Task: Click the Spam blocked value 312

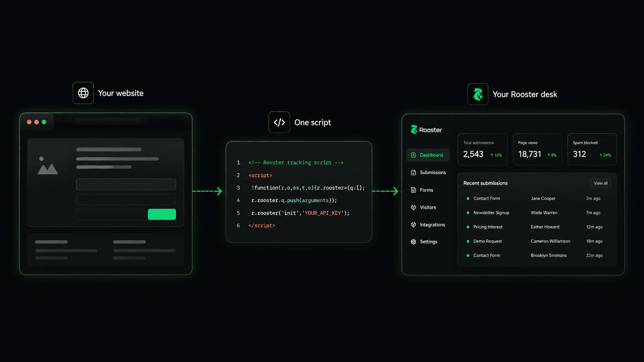Action: [x=579, y=154]
